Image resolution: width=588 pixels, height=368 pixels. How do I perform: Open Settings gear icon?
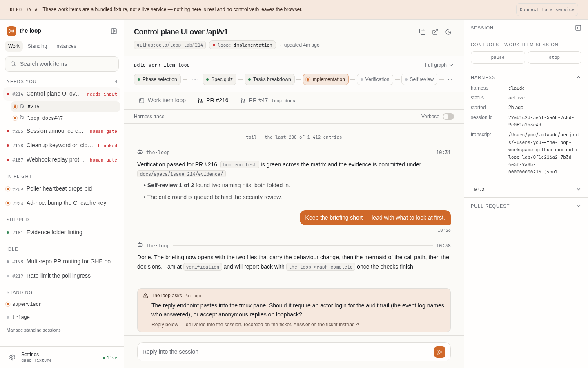click(12, 357)
